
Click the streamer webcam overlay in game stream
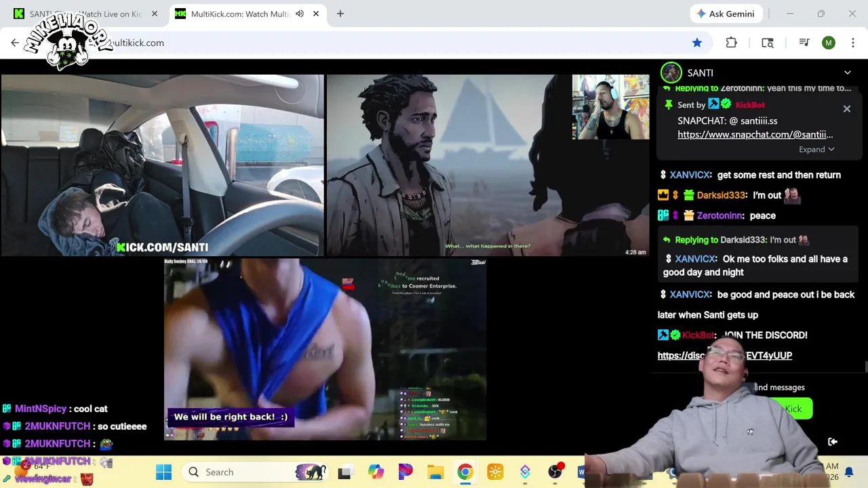[610, 107]
